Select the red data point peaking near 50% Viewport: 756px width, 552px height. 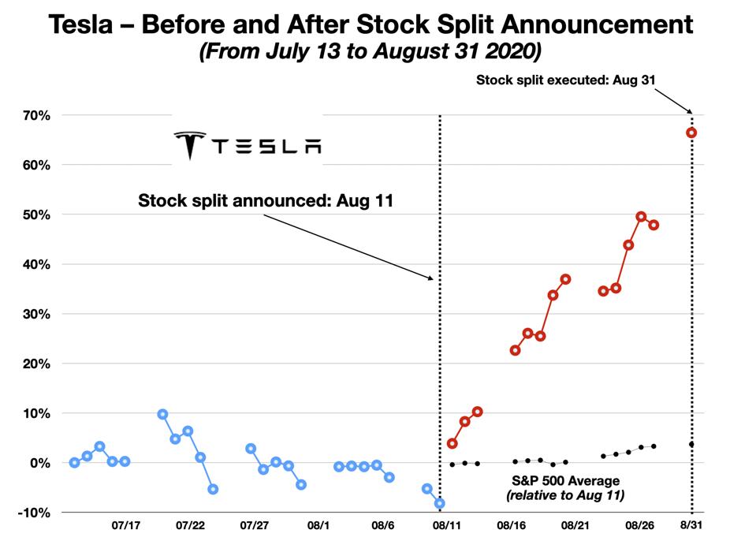[x=641, y=217]
